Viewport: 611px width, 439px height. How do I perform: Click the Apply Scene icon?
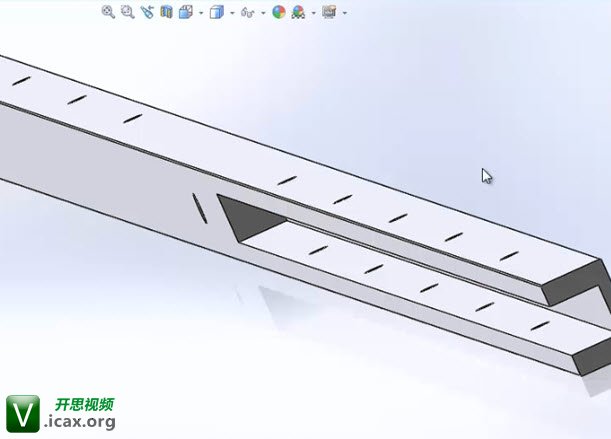[298, 12]
